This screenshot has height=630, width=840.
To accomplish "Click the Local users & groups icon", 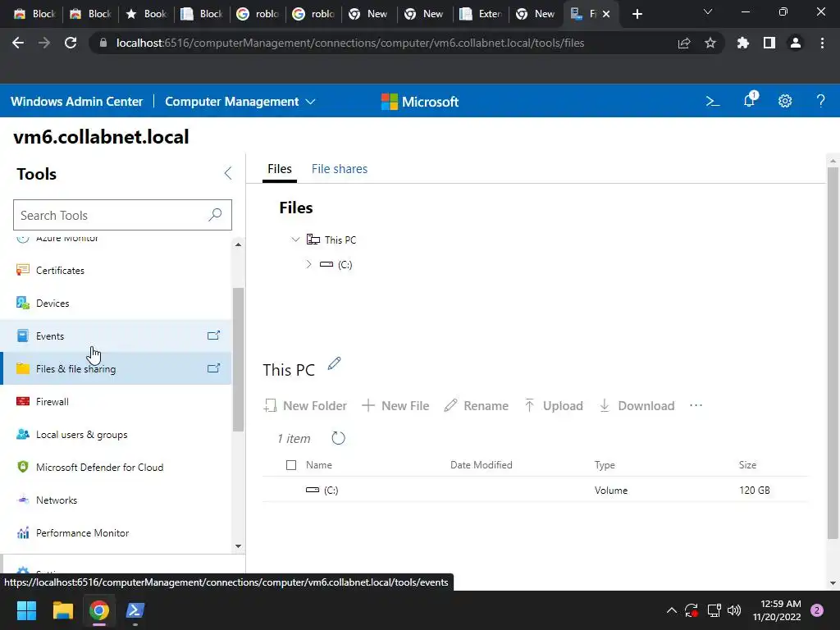I will point(22,434).
